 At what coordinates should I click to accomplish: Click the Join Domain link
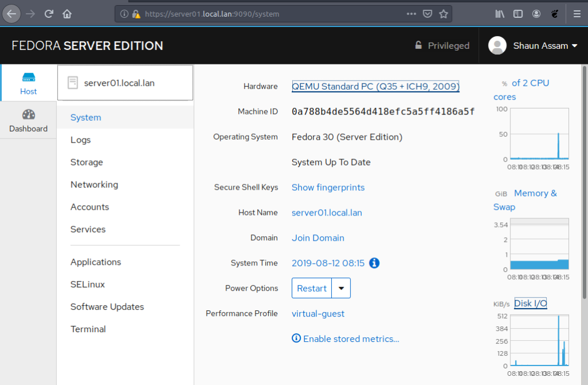pyautogui.click(x=318, y=238)
